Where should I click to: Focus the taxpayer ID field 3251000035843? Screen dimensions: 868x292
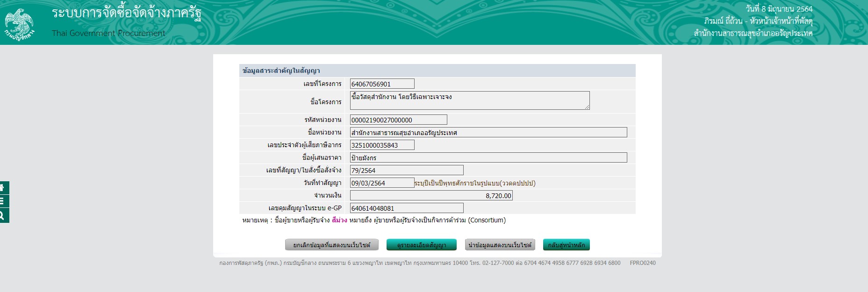tap(382, 145)
